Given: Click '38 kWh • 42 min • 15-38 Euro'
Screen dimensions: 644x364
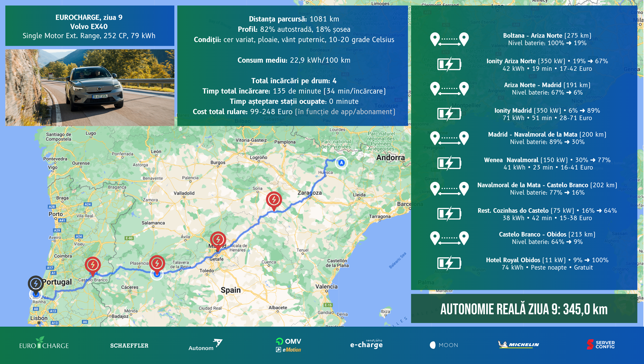Looking at the screenshot, I should [x=547, y=218].
